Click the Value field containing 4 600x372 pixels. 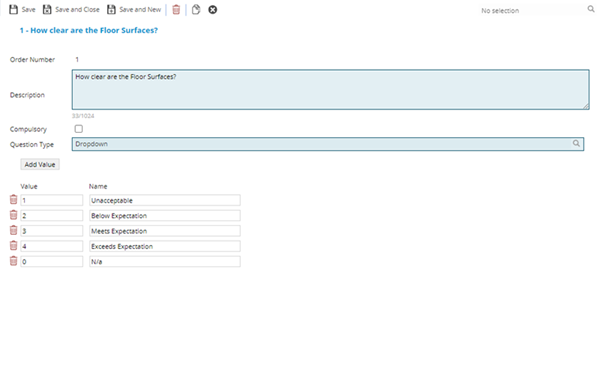click(x=52, y=246)
